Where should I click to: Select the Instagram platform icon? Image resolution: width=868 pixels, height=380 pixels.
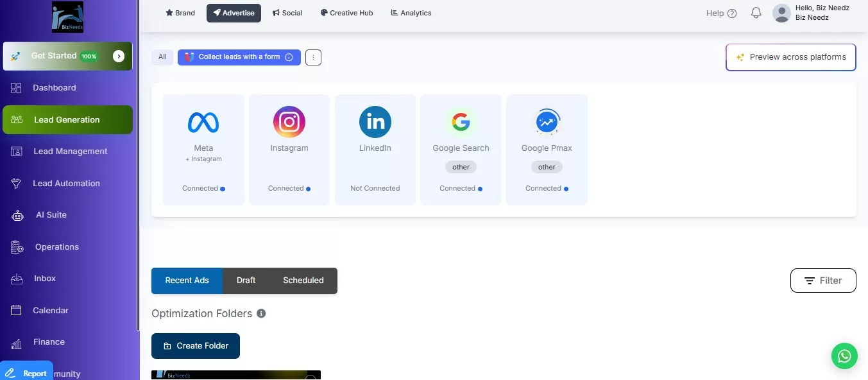click(289, 122)
